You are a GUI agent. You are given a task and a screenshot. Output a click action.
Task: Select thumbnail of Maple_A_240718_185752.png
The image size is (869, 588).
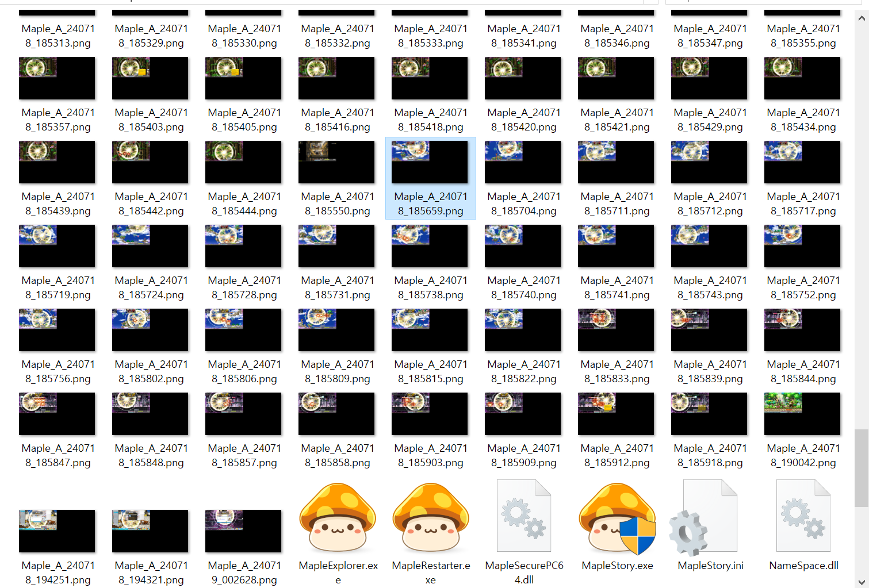802,246
